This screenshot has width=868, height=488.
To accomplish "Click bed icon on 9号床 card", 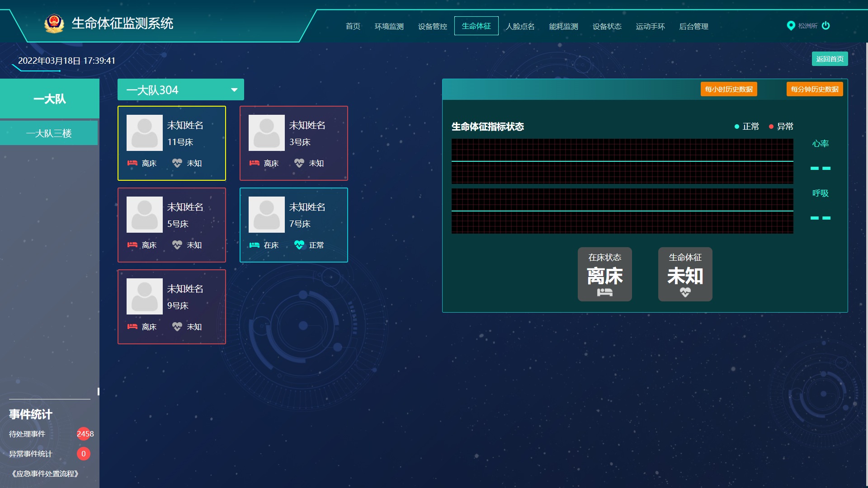I will point(132,327).
